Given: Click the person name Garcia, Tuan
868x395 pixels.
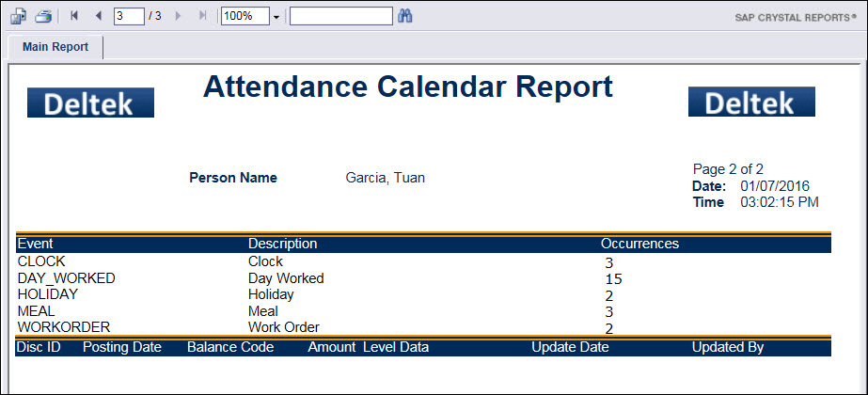Looking at the screenshot, I should click(x=386, y=178).
